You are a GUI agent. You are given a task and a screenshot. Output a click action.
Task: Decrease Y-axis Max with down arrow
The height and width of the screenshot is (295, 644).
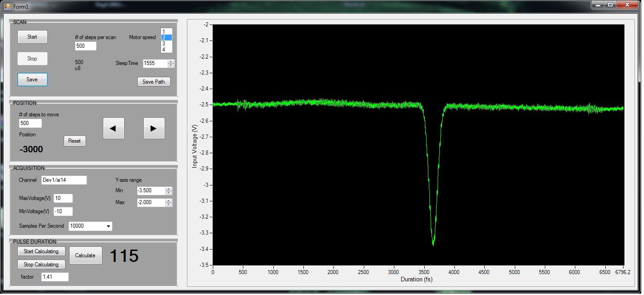pyautogui.click(x=169, y=205)
